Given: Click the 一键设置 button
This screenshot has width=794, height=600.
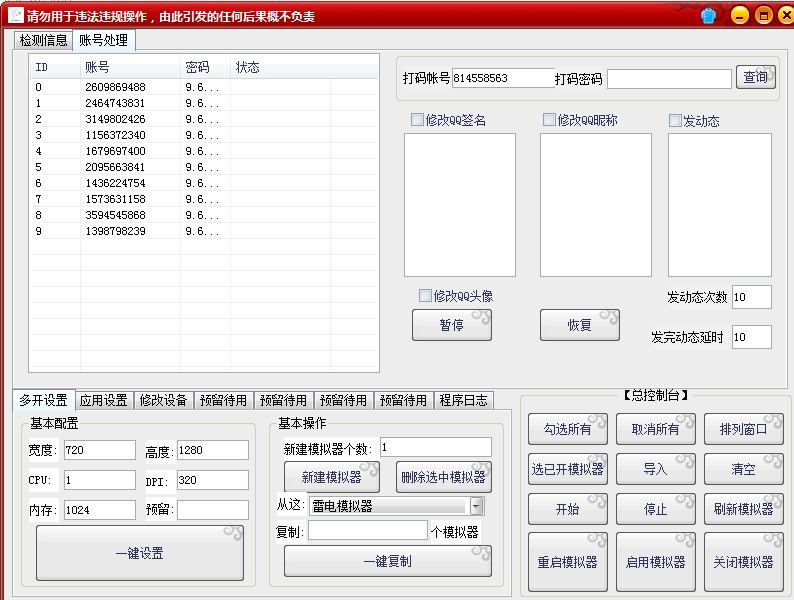Looking at the screenshot, I should point(140,553).
